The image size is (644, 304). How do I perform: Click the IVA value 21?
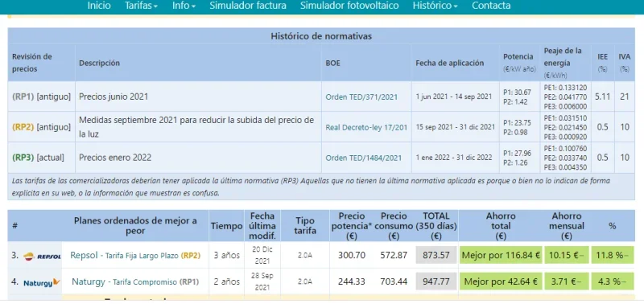point(625,97)
